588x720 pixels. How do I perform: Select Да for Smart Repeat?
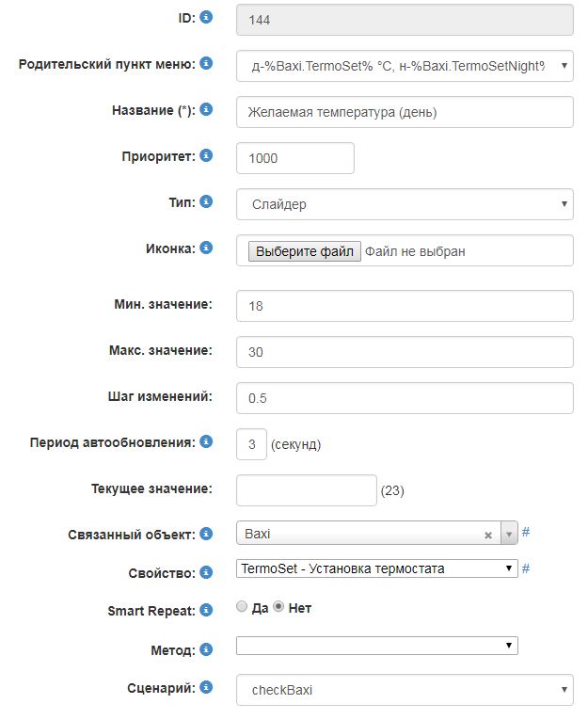point(242,608)
